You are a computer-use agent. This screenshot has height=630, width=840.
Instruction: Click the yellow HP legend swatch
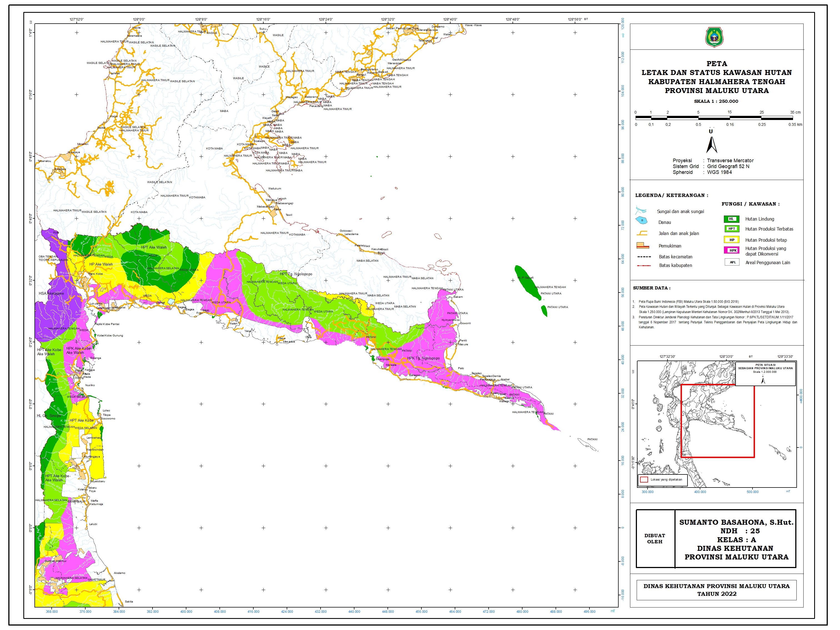pos(731,240)
